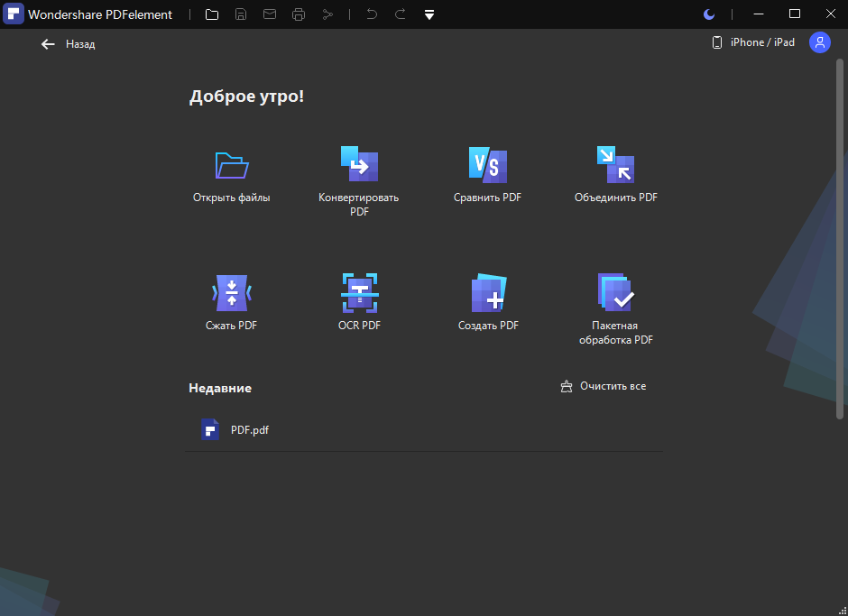848x616 pixels.
Task: Toggle dark mode with the moon icon
Action: coord(709,14)
